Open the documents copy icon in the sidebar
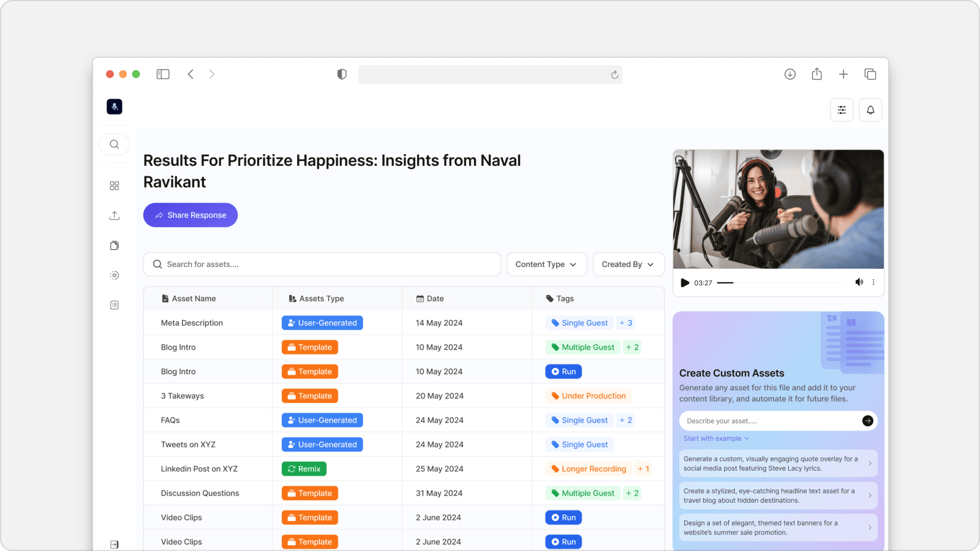The height and width of the screenshot is (551, 980). point(115,246)
